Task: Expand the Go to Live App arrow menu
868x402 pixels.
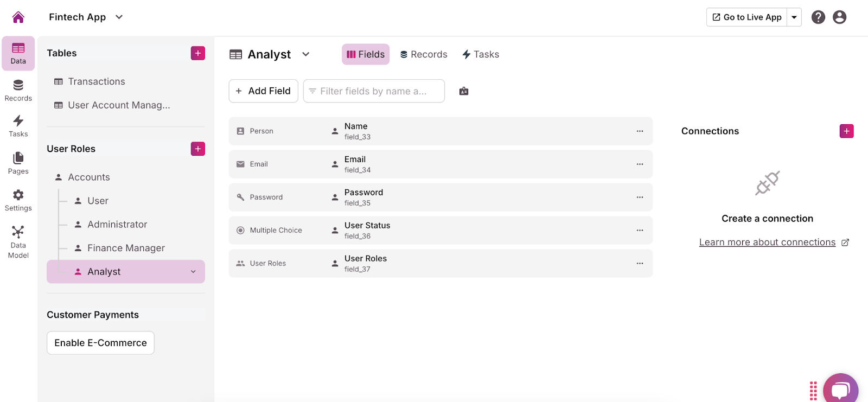Action: 794,17
